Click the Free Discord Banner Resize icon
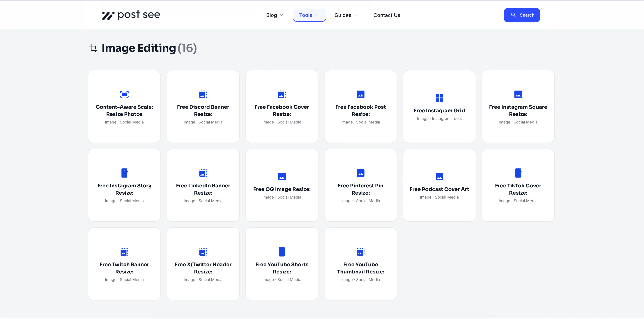This screenshot has height=319, width=644. 203,94
